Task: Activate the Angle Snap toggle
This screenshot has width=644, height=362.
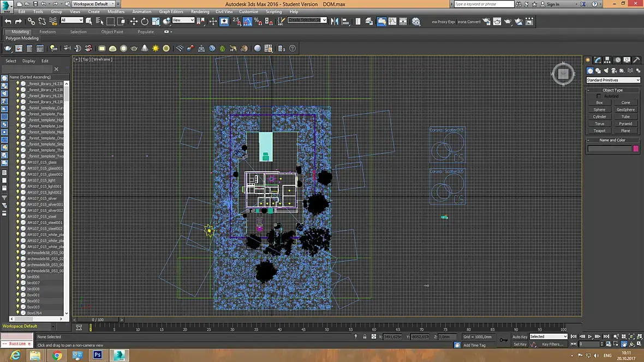Action: click(247, 22)
